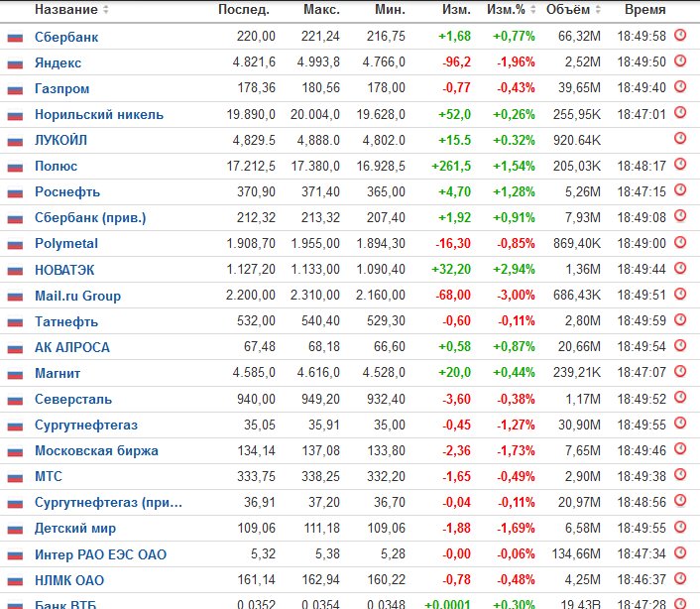Click the clock icon in ЛУКОЙЛ row
This screenshot has width=700, height=609.
[680, 139]
